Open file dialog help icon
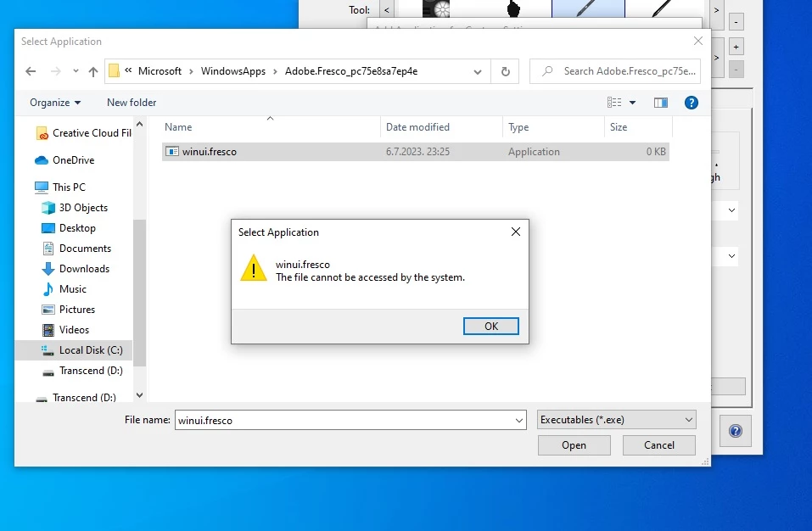The width and height of the screenshot is (812, 531). [691, 103]
